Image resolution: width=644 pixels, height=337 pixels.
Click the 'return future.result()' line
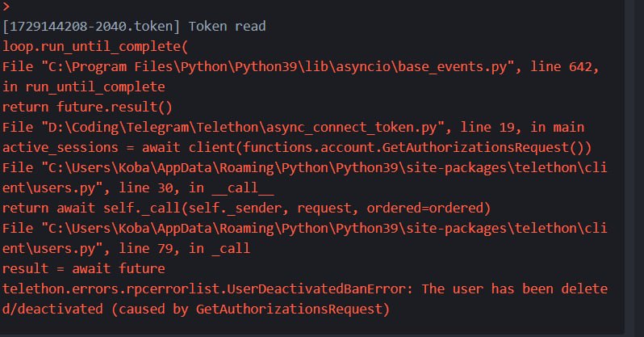point(86,107)
